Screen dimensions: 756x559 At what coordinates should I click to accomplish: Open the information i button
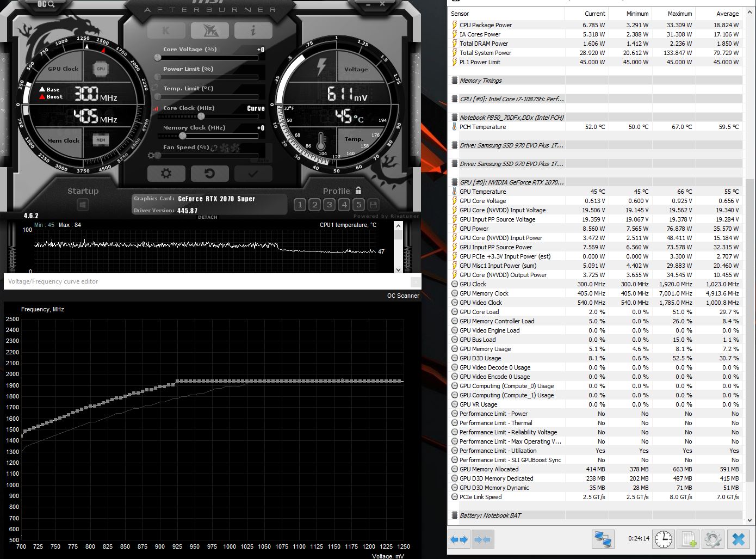253,30
